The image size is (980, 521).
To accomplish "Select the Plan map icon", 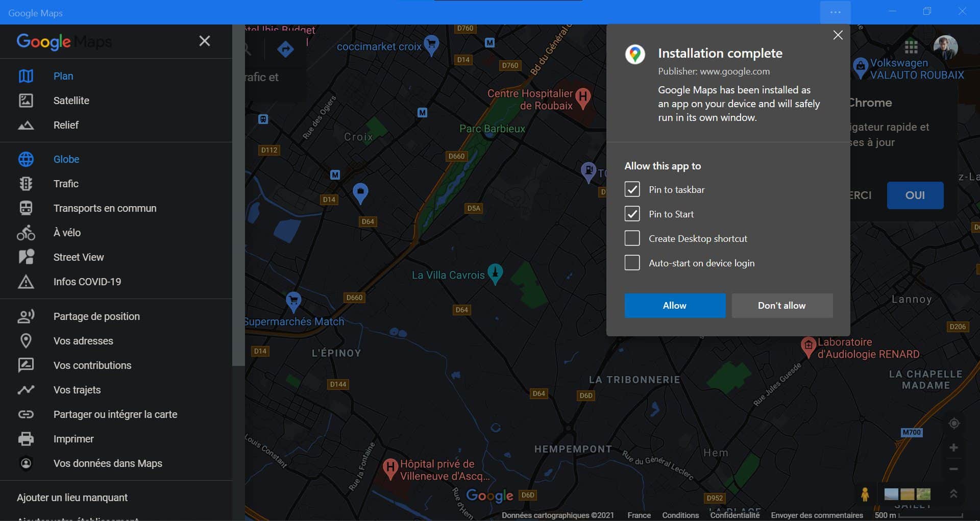I will point(26,76).
